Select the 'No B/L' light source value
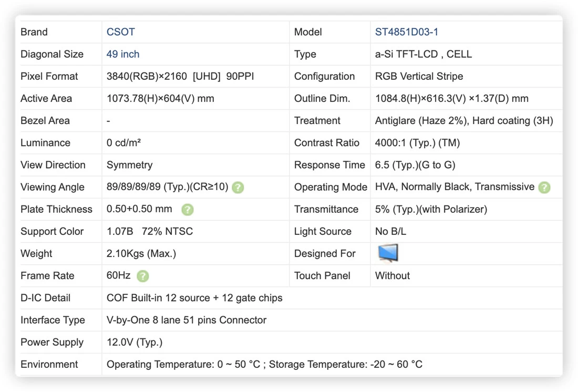 (x=390, y=231)
